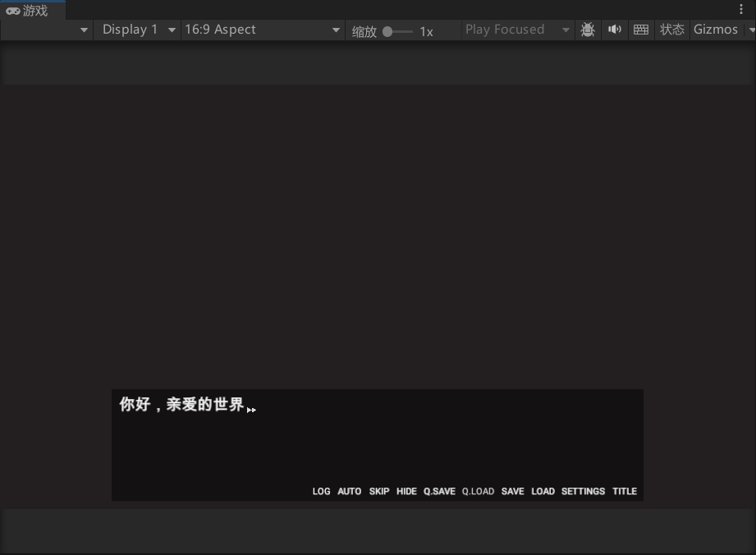
Task: Open the Display 1 dropdown
Action: click(137, 30)
